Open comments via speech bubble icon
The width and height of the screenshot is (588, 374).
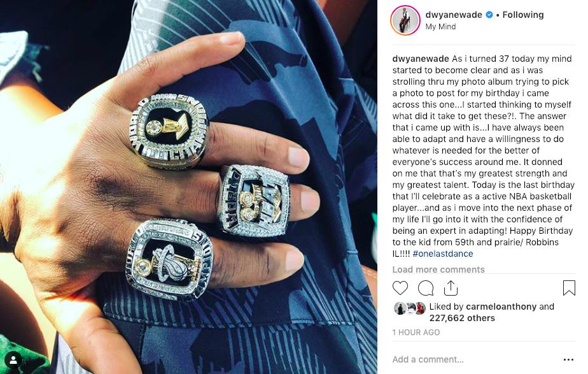426,288
